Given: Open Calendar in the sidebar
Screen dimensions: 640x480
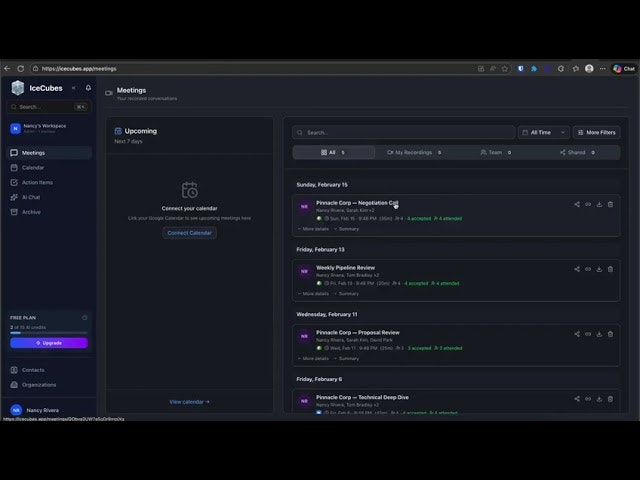Looking at the screenshot, I should (x=49, y=168).
